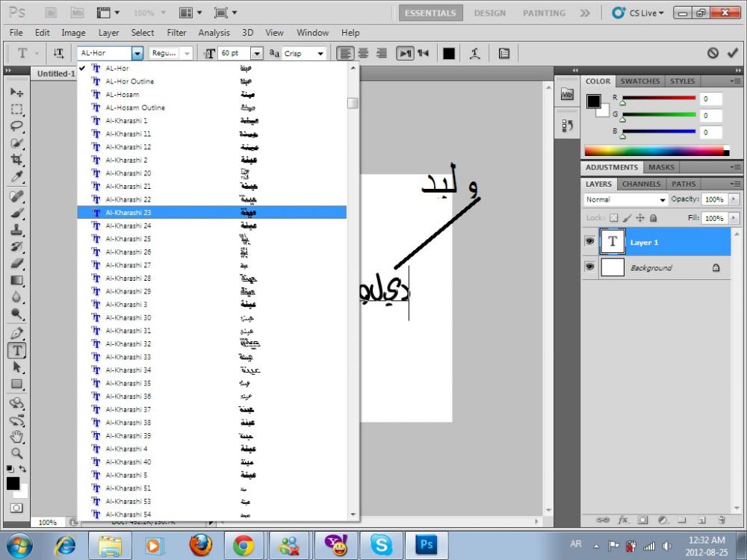Commit current text edits with checkmark

[733, 53]
